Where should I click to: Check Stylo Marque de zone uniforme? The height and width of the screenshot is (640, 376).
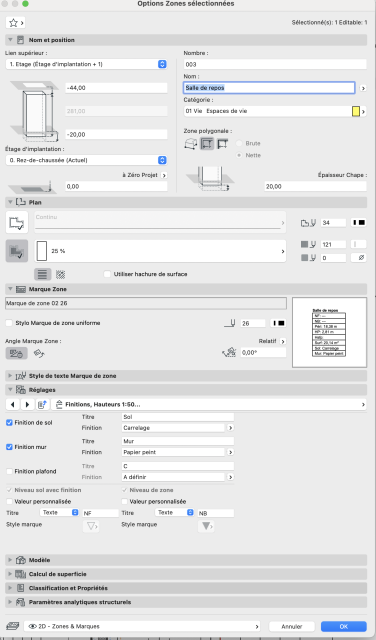click(9, 323)
